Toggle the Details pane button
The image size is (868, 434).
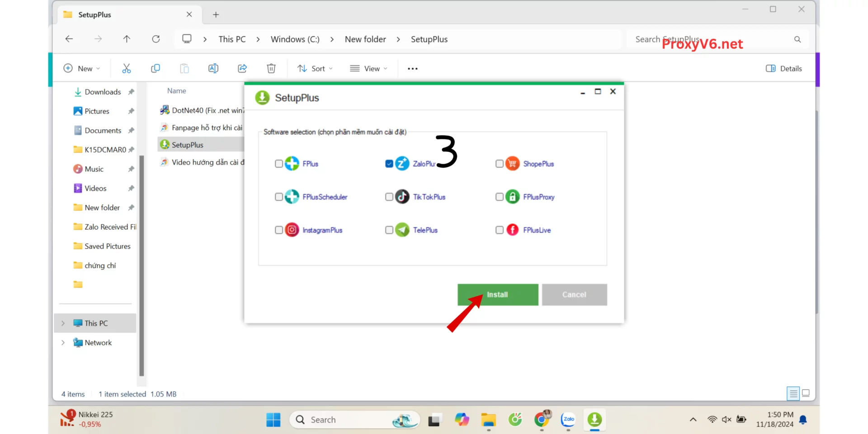point(784,68)
